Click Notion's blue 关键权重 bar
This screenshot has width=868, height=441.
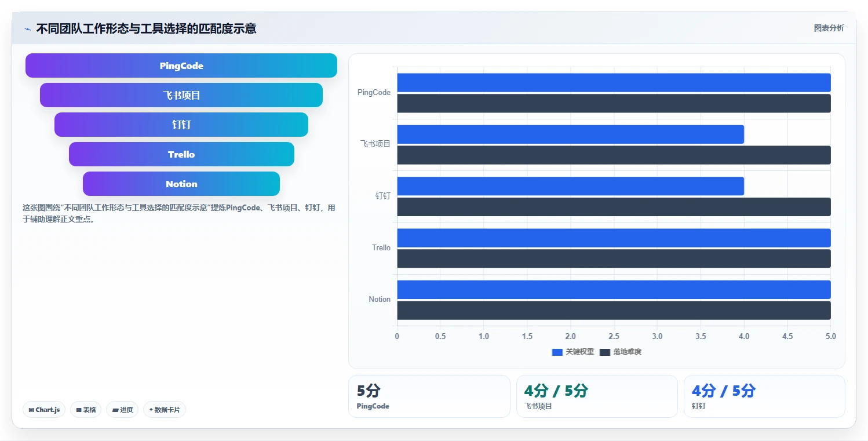tap(614, 290)
